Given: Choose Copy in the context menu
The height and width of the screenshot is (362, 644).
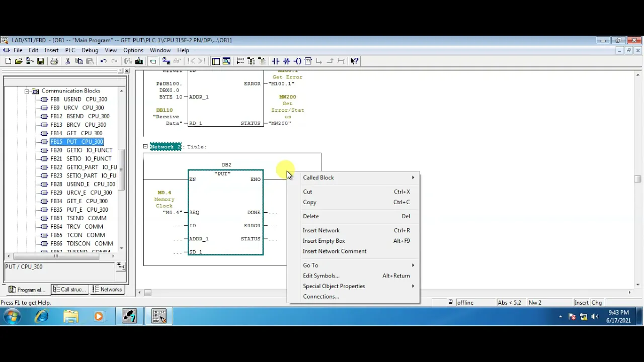Looking at the screenshot, I should (353, 202).
